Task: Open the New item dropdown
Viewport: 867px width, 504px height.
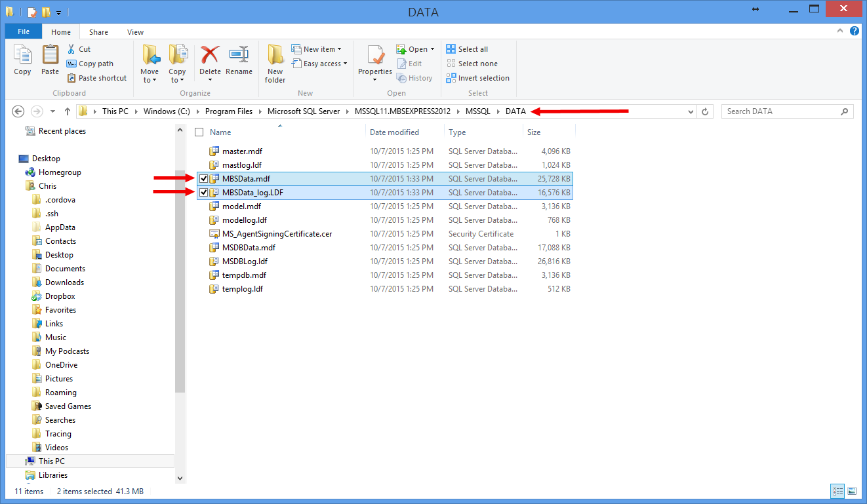Action: point(317,49)
